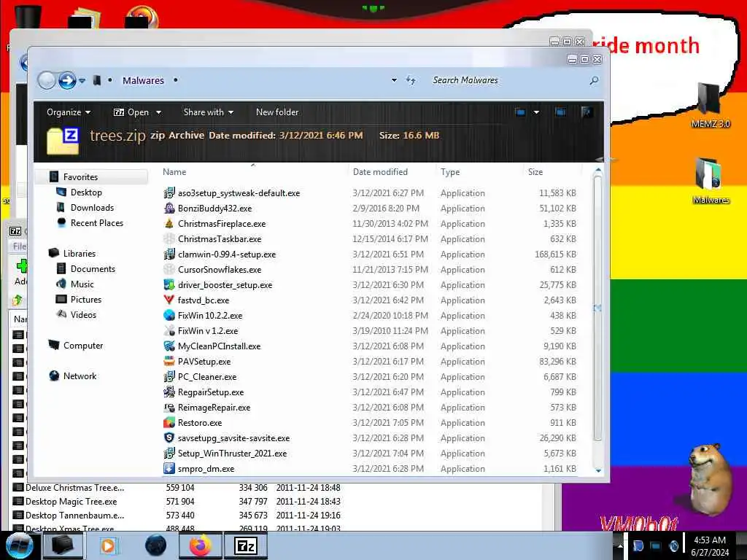Image resolution: width=747 pixels, height=560 pixels.
Task: Select the ChristmasFireplace.exe icon
Action: pos(169,223)
